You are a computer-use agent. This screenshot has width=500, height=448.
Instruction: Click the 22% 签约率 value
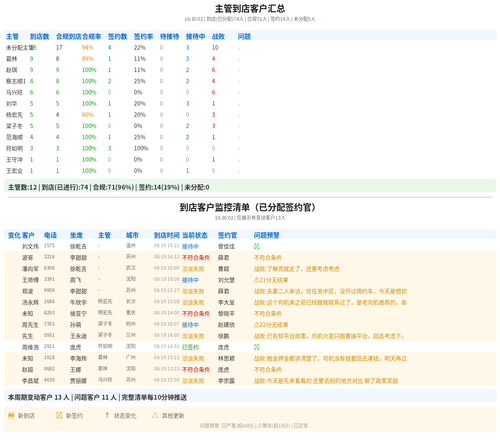(140, 48)
